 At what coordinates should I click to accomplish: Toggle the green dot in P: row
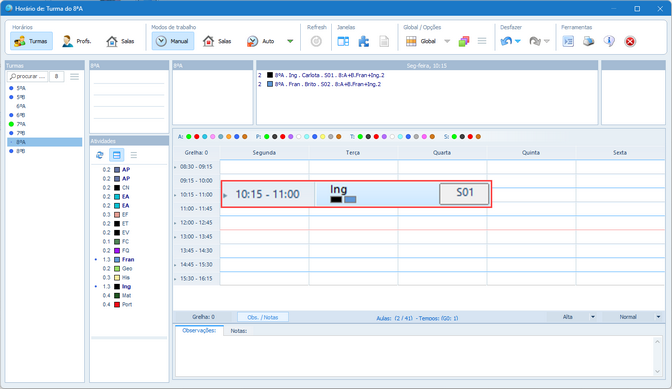(267, 137)
